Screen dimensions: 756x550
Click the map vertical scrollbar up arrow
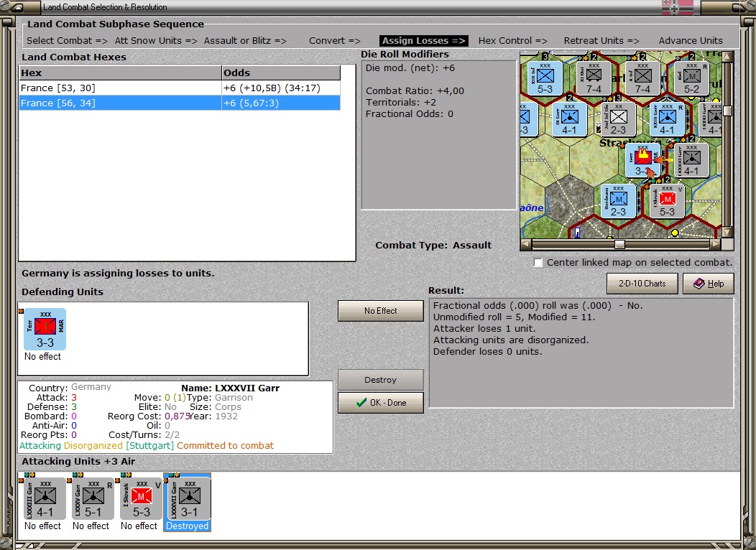(727, 57)
